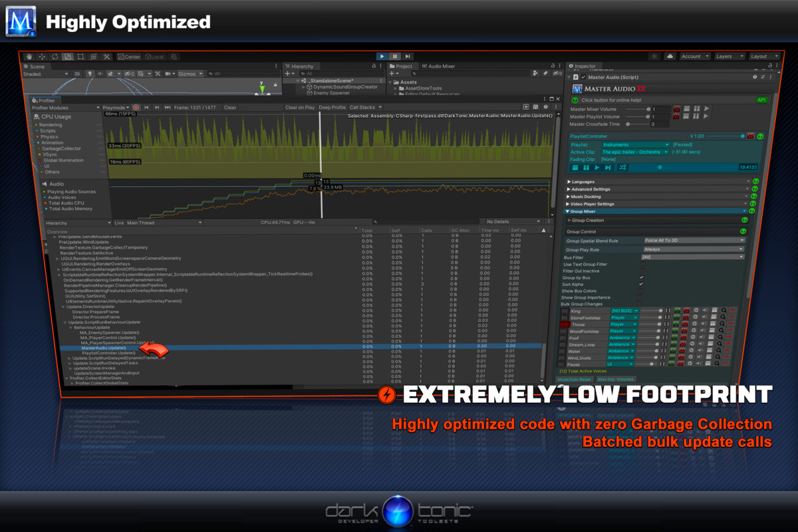Adjust Master Playlist Volume slider
This screenshot has height=532, width=798.
click(638, 116)
